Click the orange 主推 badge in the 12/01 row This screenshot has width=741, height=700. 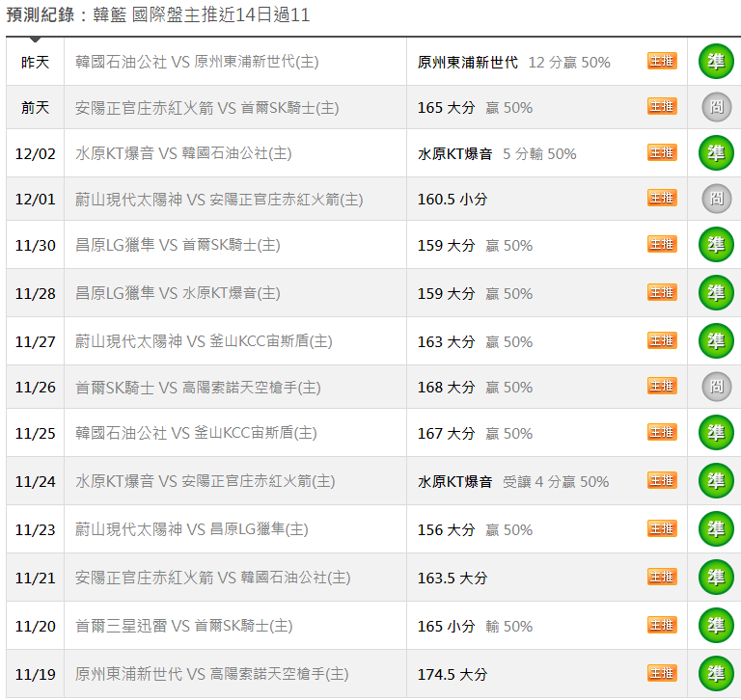(x=662, y=198)
